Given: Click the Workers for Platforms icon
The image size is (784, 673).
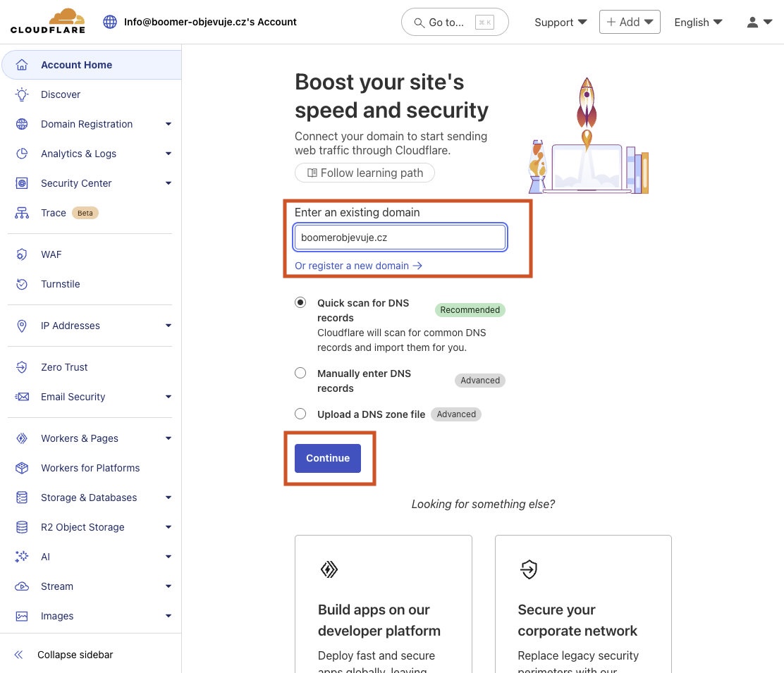Looking at the screenshot, I should point(22,468).
